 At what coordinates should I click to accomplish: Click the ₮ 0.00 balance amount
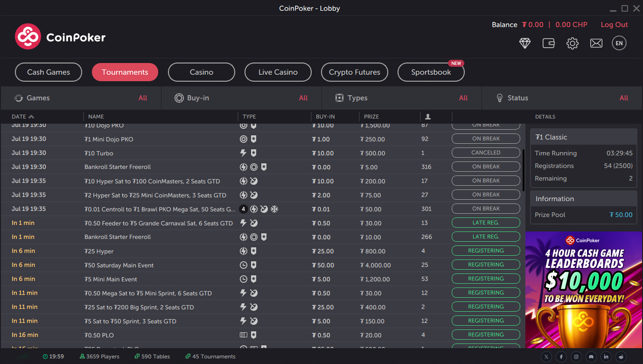pos(533,25)
